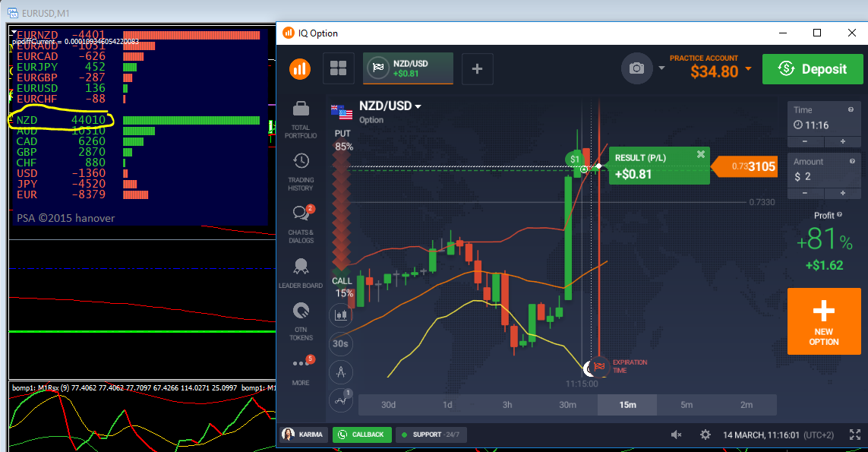Click the $1 trade marker on chart
This screenshot has width=868, height=452.
tap(575, 160)
